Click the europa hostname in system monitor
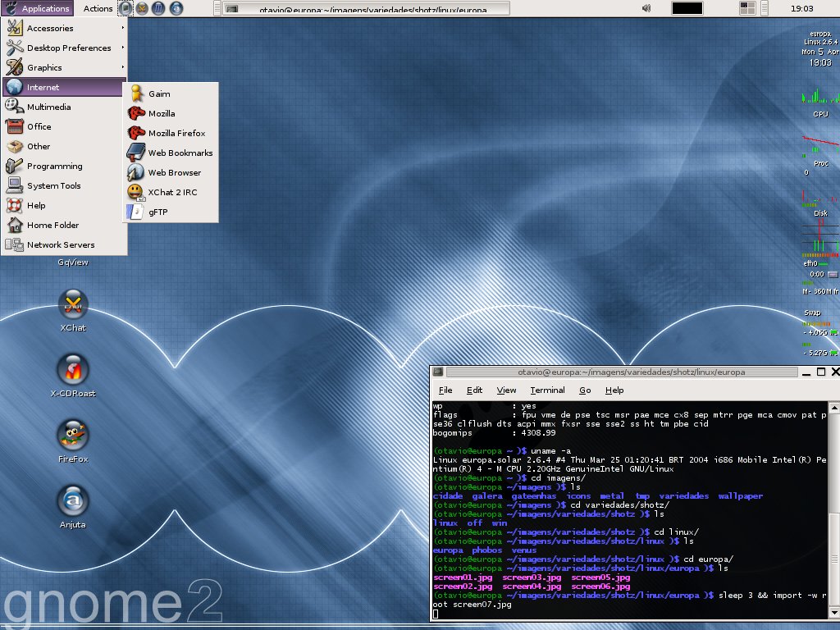 point(820,33)
